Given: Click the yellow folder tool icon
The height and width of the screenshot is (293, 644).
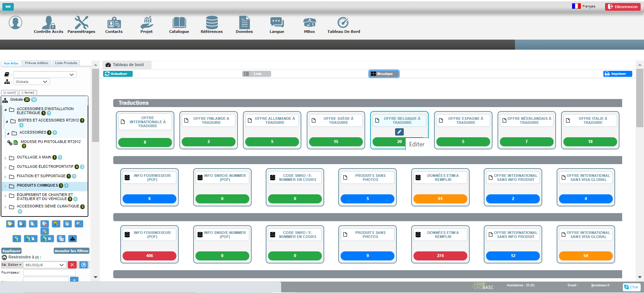Looking at the screenshot, I should click(x=10, y=224).
